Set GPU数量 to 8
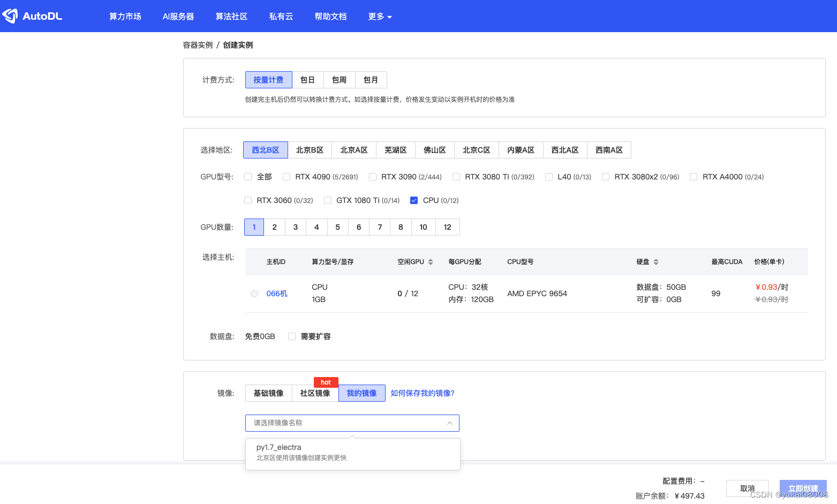The width and height of the screenshot is (837, 504). 401,227
